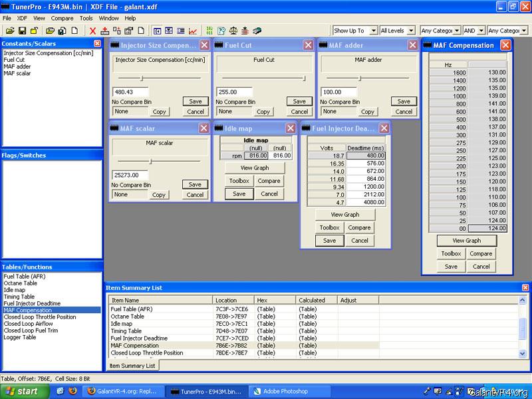Viewport: 532px width, 399px height.
Task: Click the red X delete icon in toolbar
Action: (x=93, y=31)
